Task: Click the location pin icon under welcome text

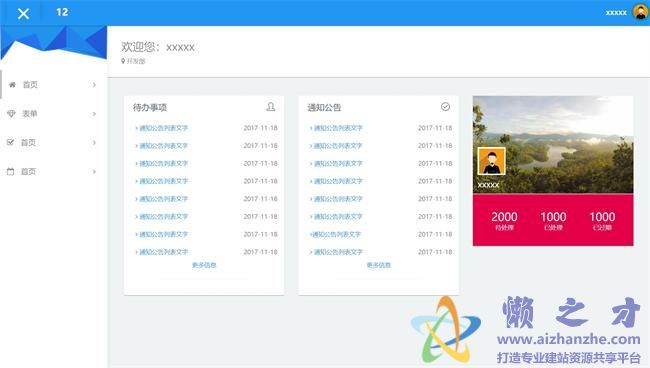Action: (x=123, y=61)
